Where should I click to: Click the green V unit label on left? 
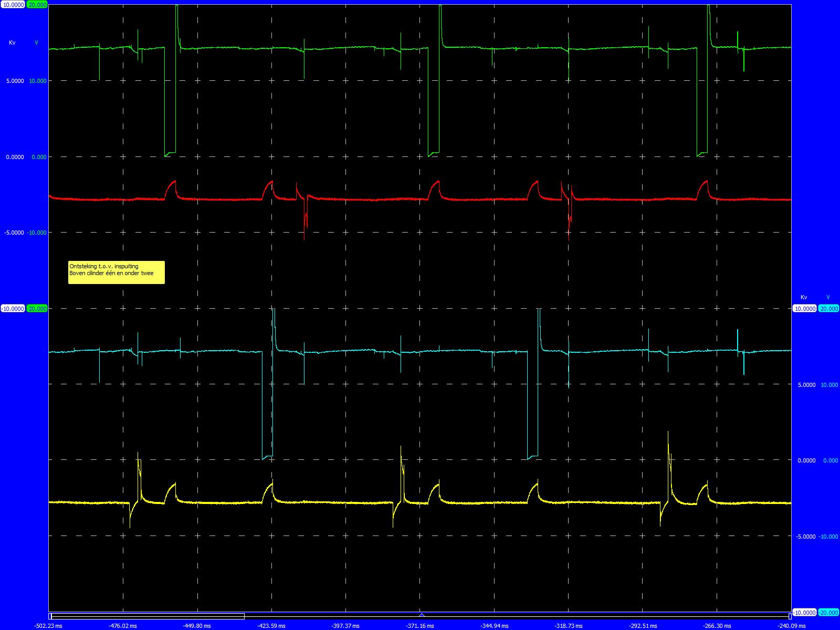36,43
